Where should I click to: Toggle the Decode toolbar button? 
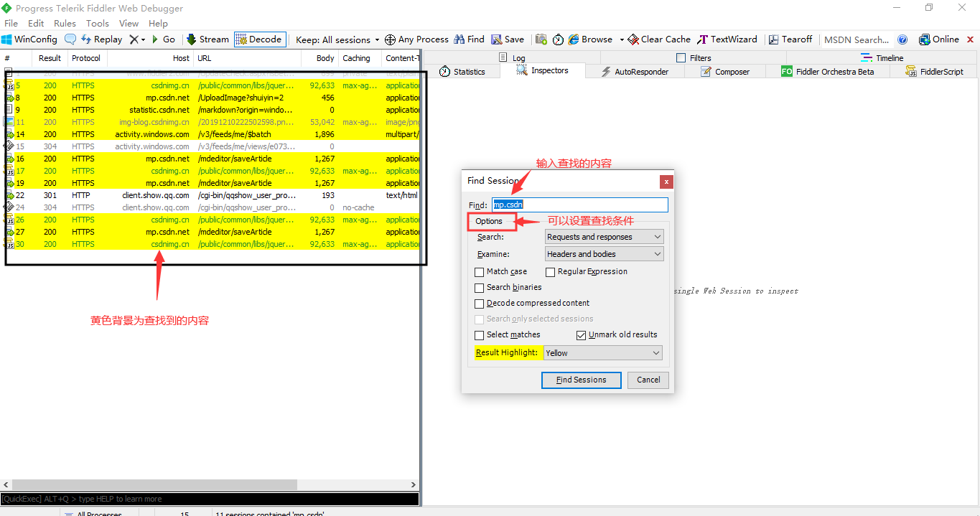259,39
